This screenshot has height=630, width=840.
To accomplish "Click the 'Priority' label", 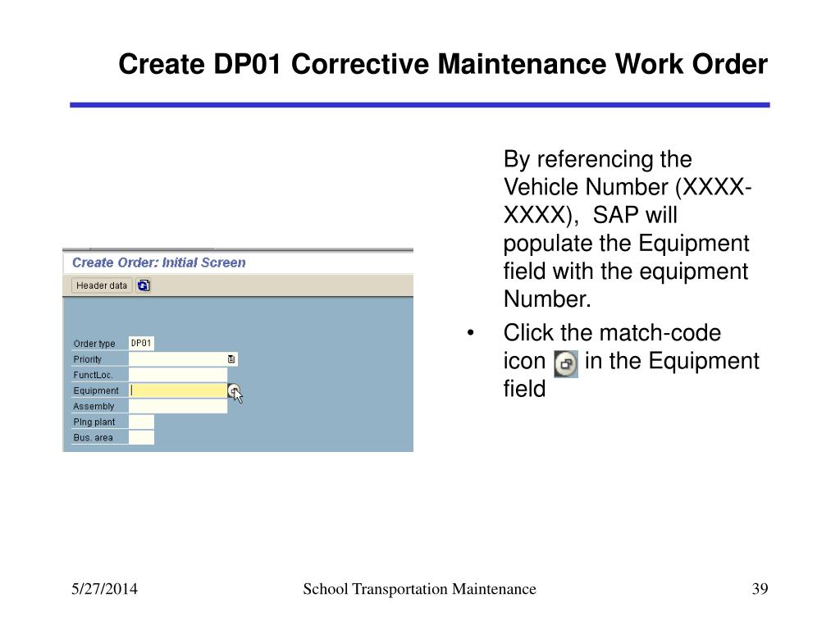I will pyautogui.click(x=87, y=359).
